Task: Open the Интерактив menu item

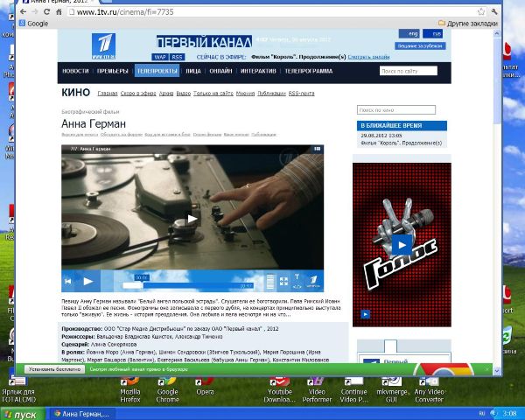Action: pos(258,71)
